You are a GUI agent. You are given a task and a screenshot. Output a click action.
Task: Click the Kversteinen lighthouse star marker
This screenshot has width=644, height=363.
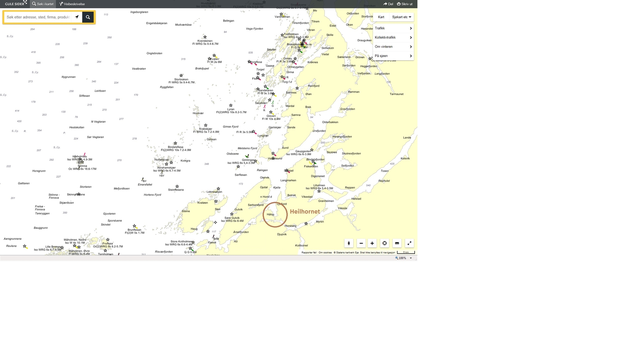coord(205,37)
